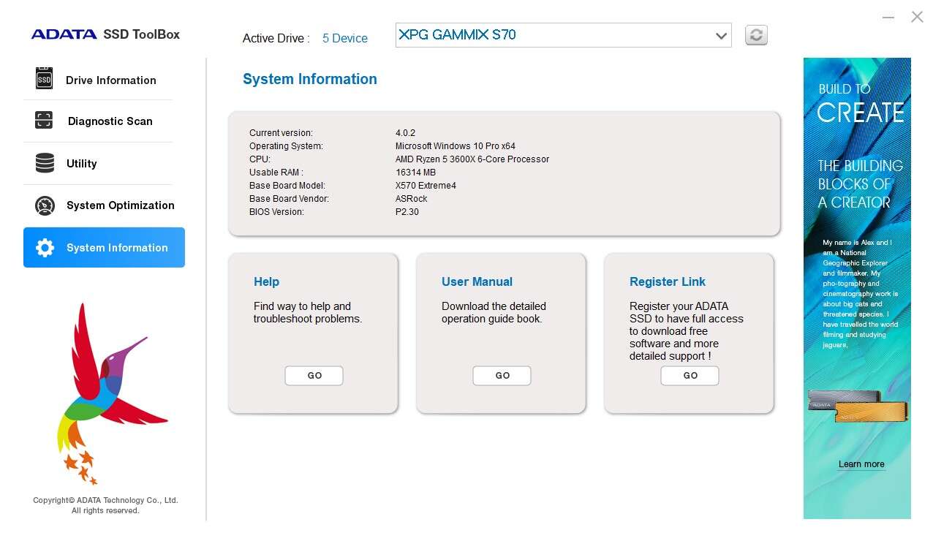Click the Utility database stack icon

pos(45,163)
